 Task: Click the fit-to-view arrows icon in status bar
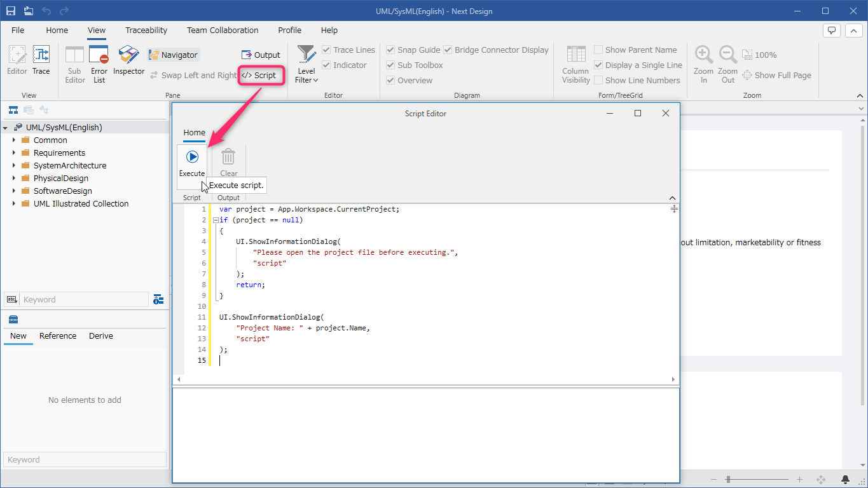coord(821,479)
